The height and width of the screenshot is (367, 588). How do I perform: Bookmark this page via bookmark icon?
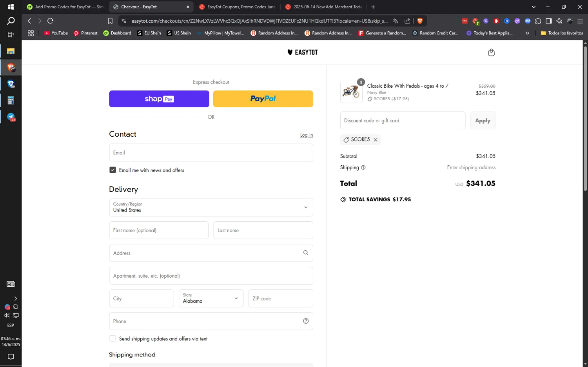[x=110, y=21]
